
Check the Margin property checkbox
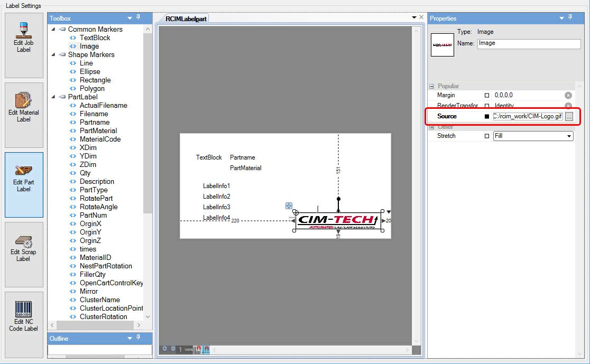[x=487, y=95]
